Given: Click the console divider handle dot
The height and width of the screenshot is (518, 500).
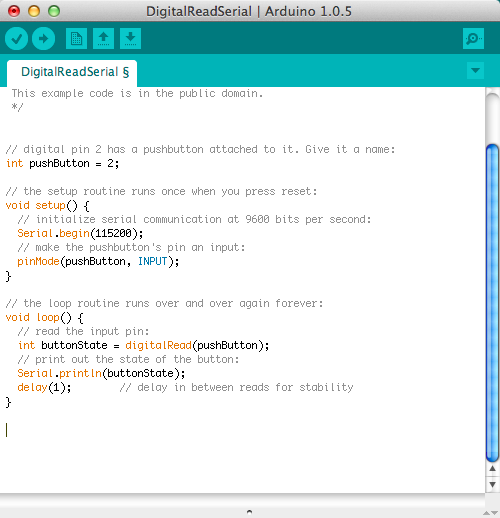Looking at the screenshot, I should pyautogui.click(x=249, y=511).
